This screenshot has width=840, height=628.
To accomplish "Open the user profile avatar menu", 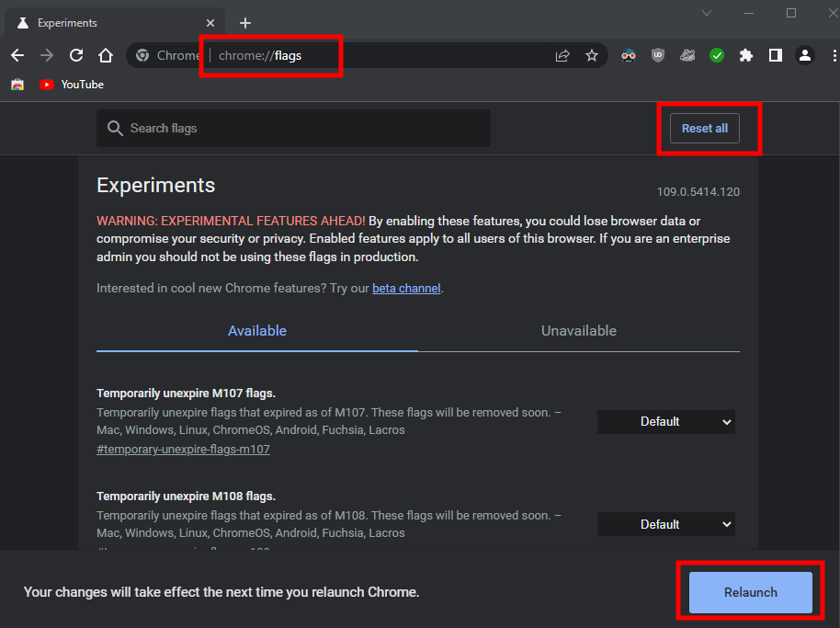I will pos(805,55).
